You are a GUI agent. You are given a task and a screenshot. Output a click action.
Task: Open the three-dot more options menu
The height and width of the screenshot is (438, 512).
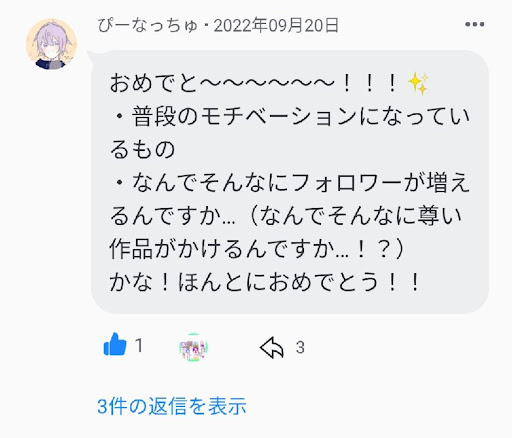pos(475,24)
